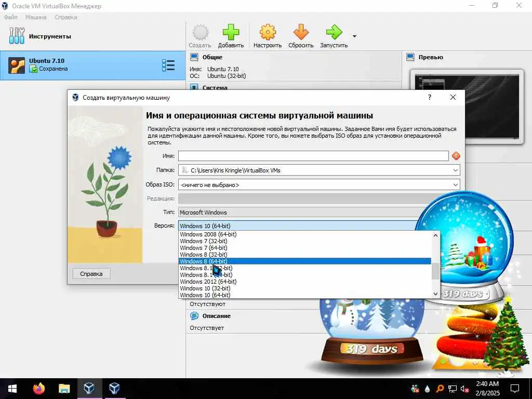Click the Создать toolbar icon
Screen dimensions: 532x399
pyautogui.click(x=200, y=33)
